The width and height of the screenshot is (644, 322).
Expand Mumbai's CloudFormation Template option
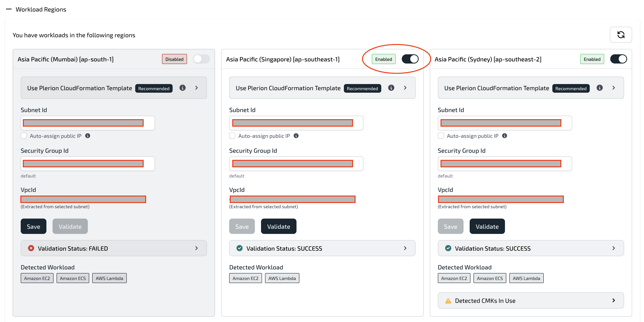(197, 88)
